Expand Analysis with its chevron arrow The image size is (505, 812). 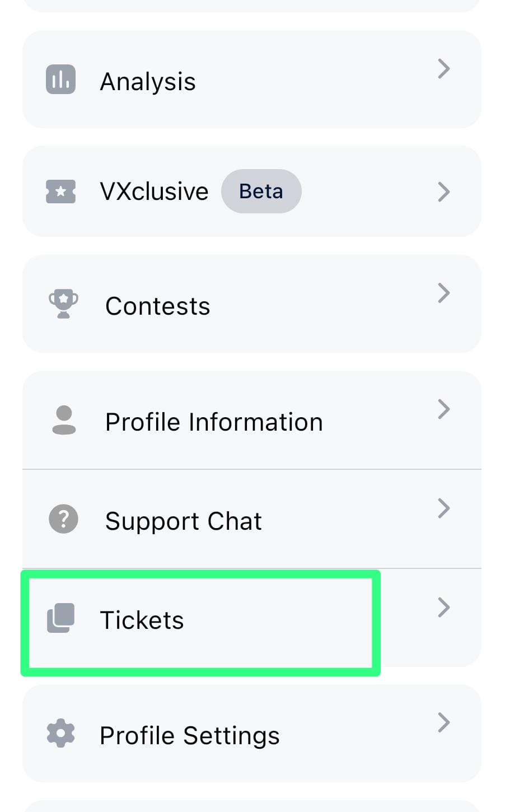[443, 69]
